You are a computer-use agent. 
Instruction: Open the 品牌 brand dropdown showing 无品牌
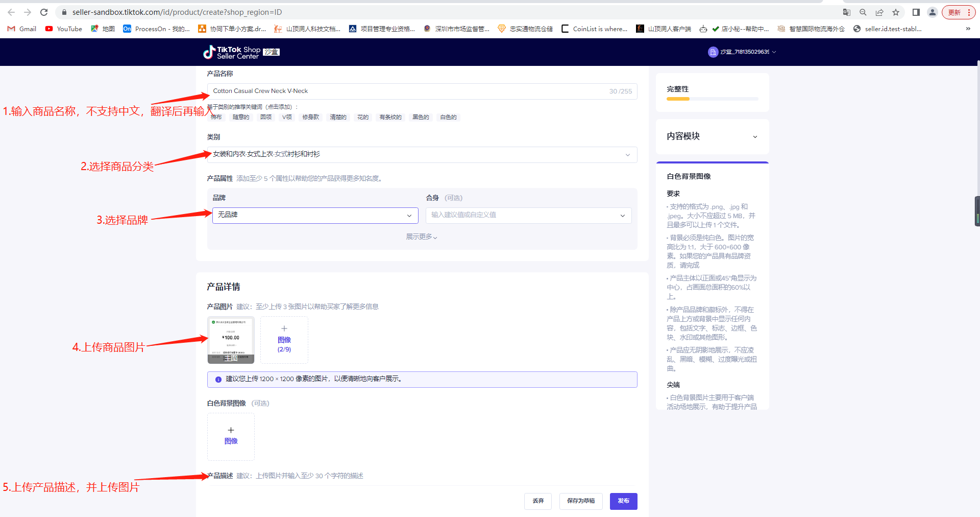pos(315,215)
